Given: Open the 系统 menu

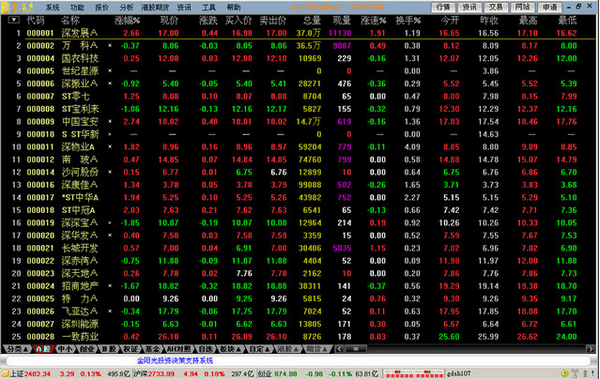Looking at the screenshot, I should [52, 7].
